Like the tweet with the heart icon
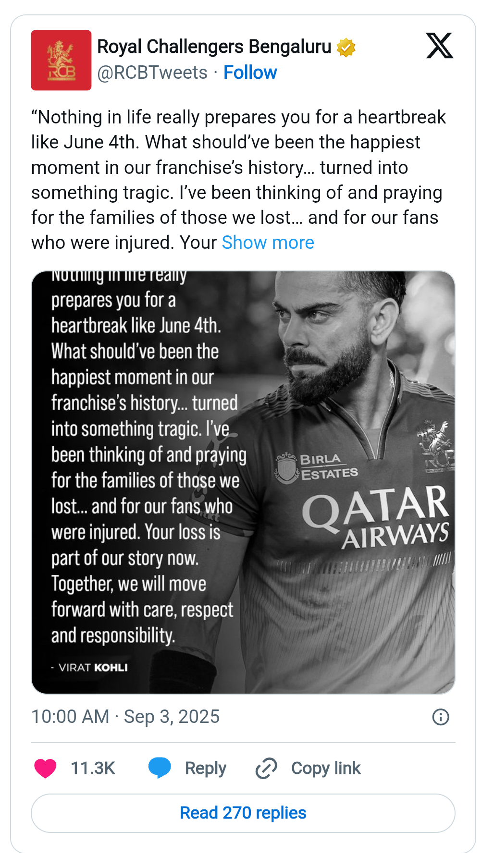 pos(45,768)
